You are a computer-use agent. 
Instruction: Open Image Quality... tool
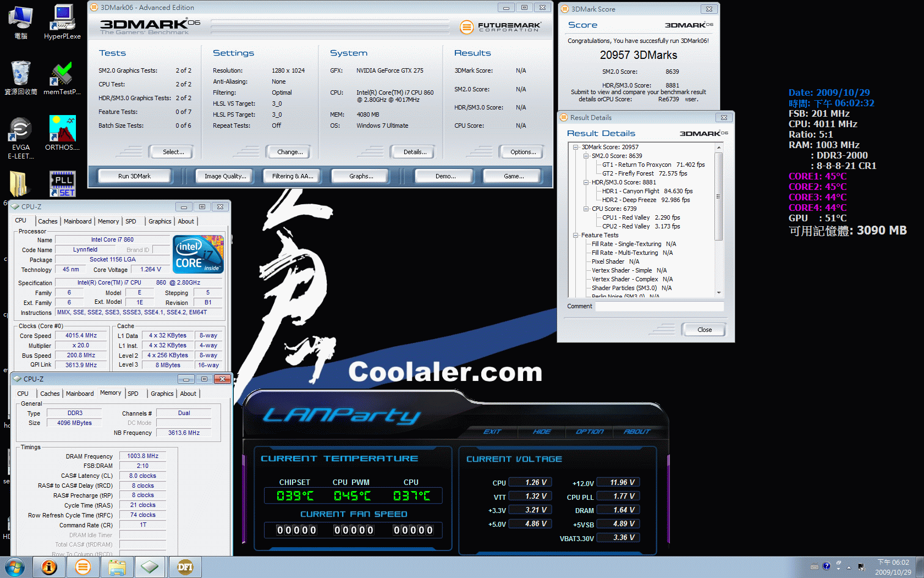coord(225,176)
